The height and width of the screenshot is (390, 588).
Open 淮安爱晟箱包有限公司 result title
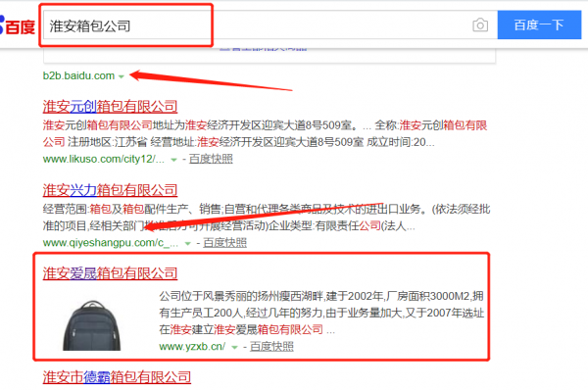(x=110, y=273)
